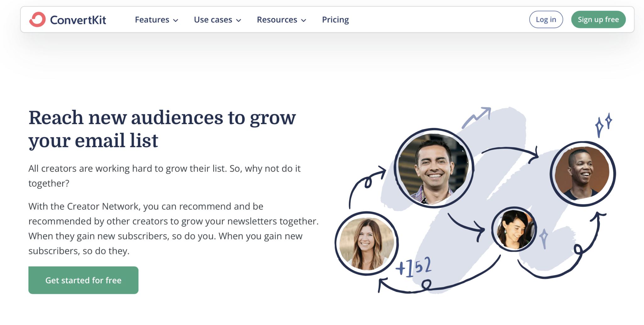
Task: Click the ConvertKit wordmark text
Action: click(x=78, y=20)
